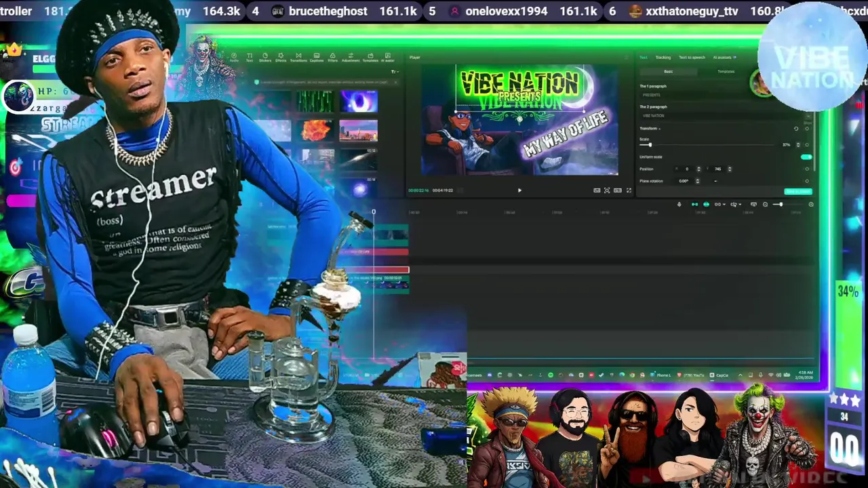Select the Templates sub-tab in inspector
The width and height of the screenshot is (868, 488).
[726, 71]
